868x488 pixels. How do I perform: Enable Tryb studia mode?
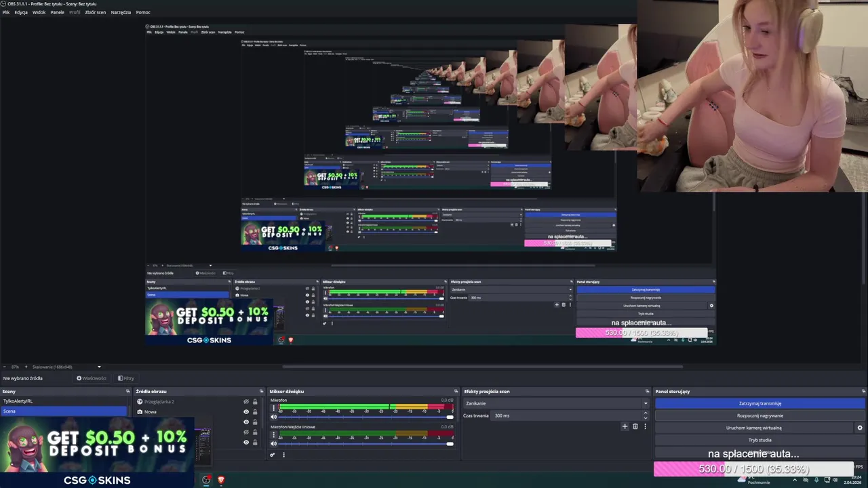(x=760, y=440)
